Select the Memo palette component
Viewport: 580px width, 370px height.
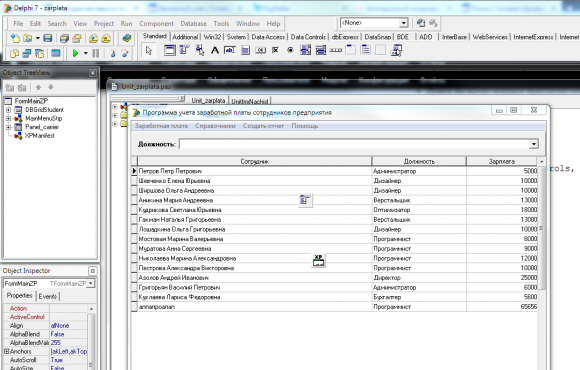(245, 50)
